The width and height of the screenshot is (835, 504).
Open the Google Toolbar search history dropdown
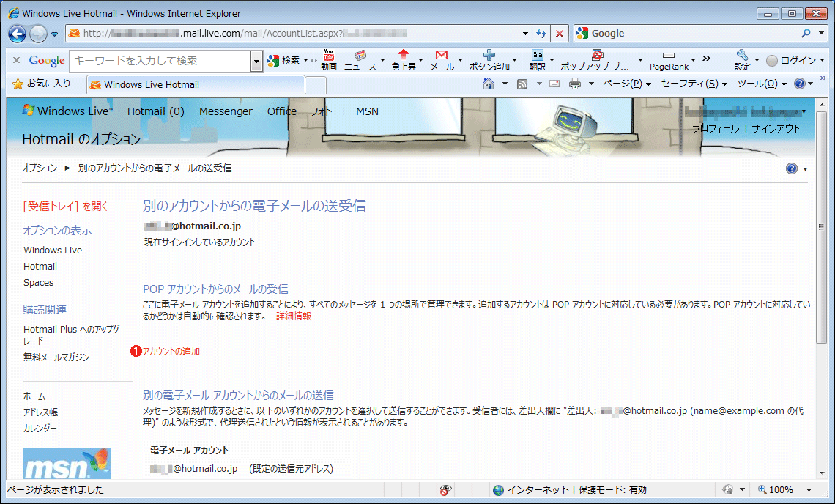(256, 61)
